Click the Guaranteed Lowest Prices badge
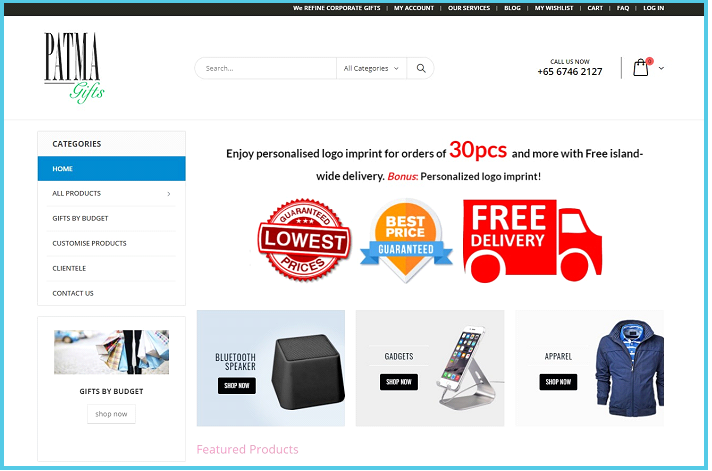 [304, 240]
